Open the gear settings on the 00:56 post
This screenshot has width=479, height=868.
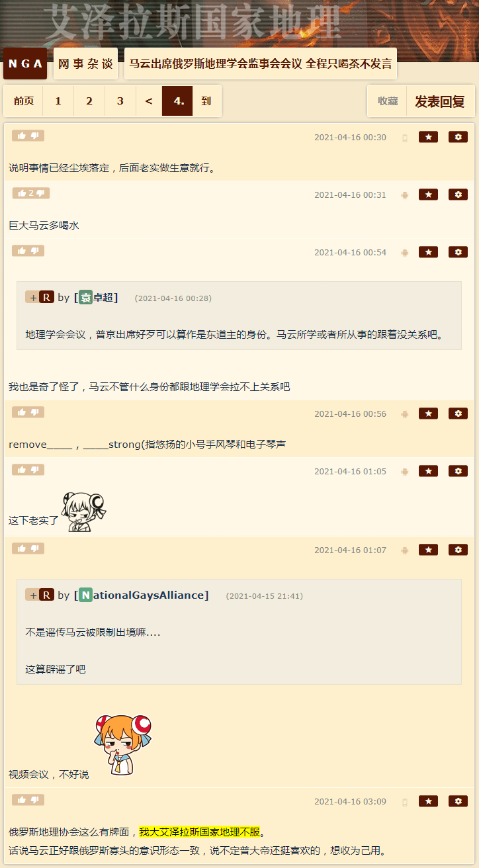(x=458, y=413)
